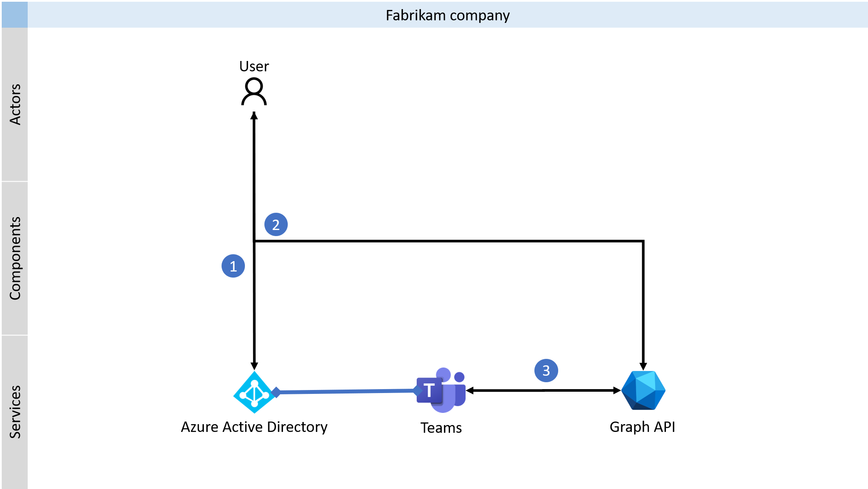The height and width of the screenshot is (489, 868).
Task: Click step 2 numbered circle indicator
Action: tap(276, 223)
